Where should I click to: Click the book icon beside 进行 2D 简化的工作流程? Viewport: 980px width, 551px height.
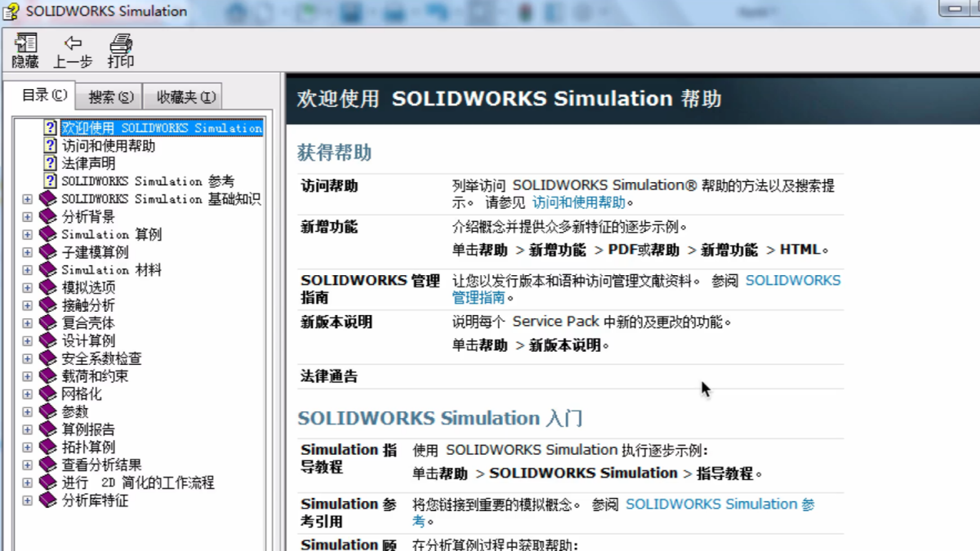tap(48, 482)
